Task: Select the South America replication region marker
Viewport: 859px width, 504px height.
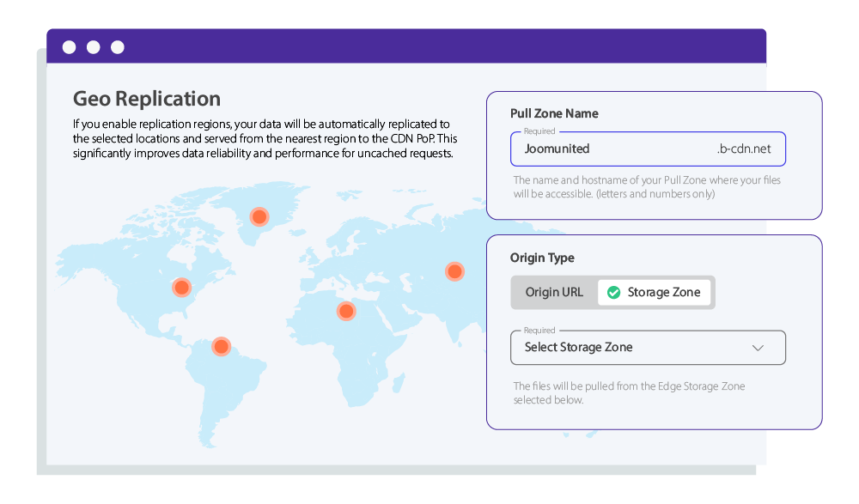Action: [x=220, y=347]
